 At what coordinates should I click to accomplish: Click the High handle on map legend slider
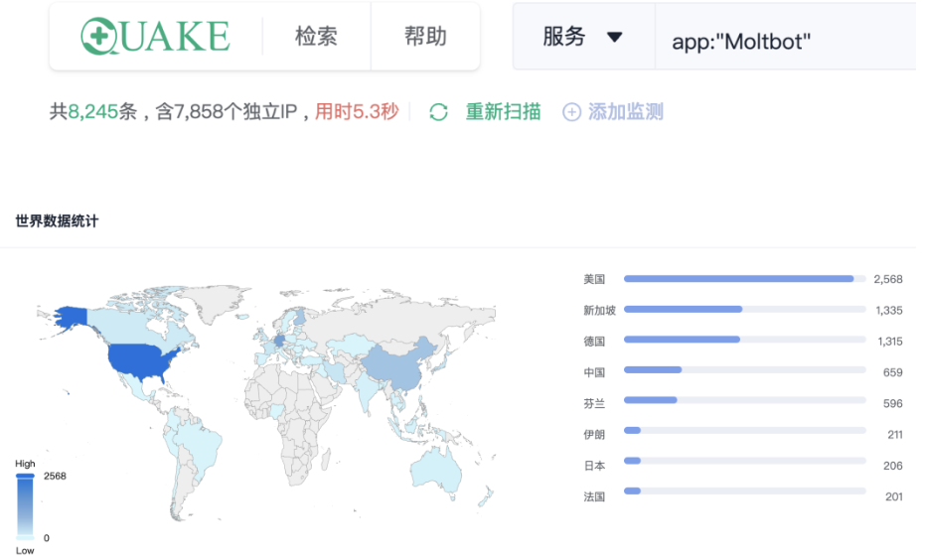coord(25,476)
